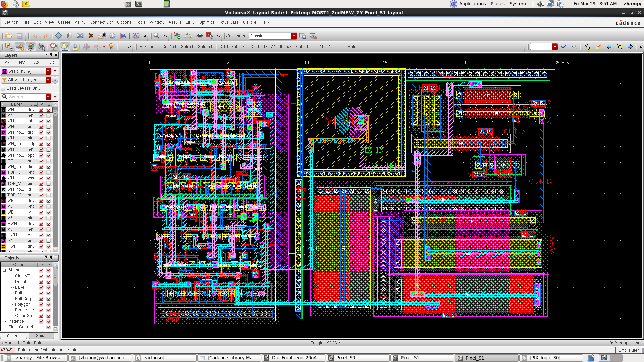
Task: Click the Delete red X icon
Action: [x=91, y=36]
